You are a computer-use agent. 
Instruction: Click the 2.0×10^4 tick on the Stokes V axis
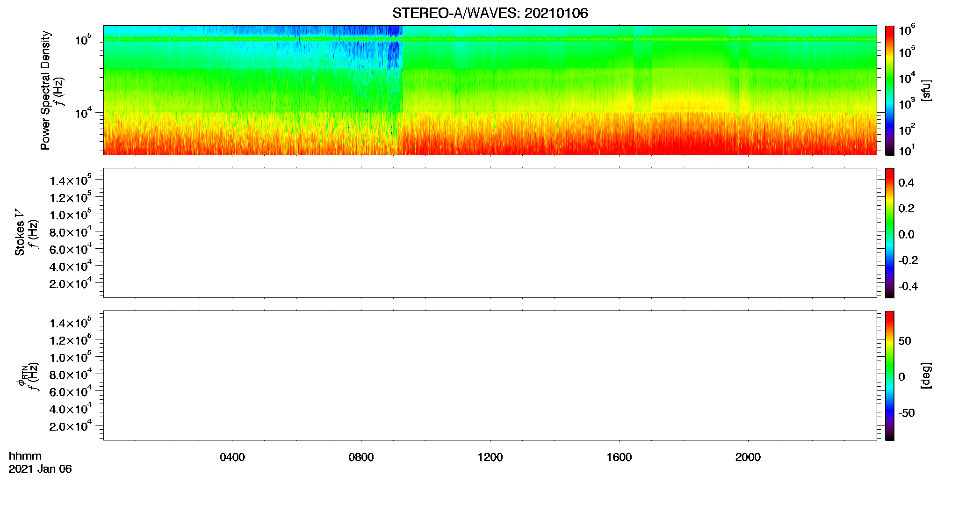71,283
